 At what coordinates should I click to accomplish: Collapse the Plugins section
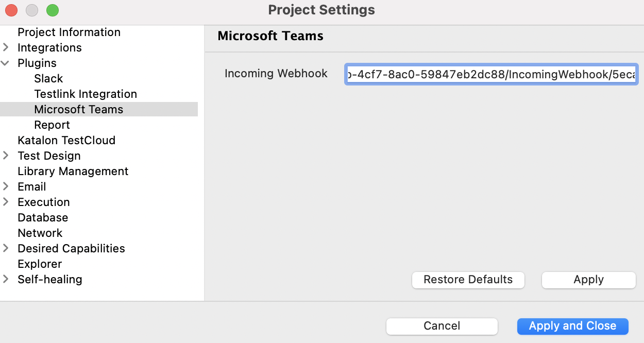6,63
